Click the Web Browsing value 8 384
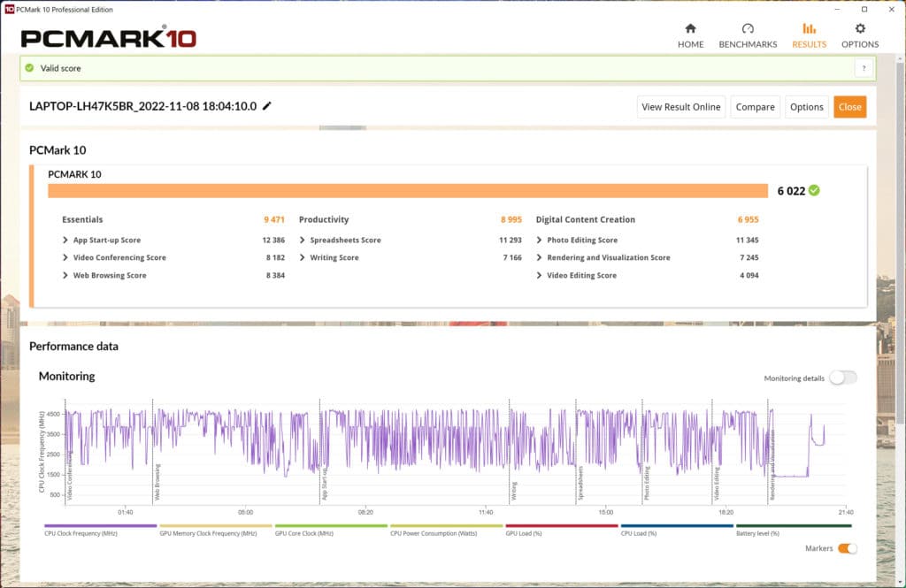 point(276,276)
